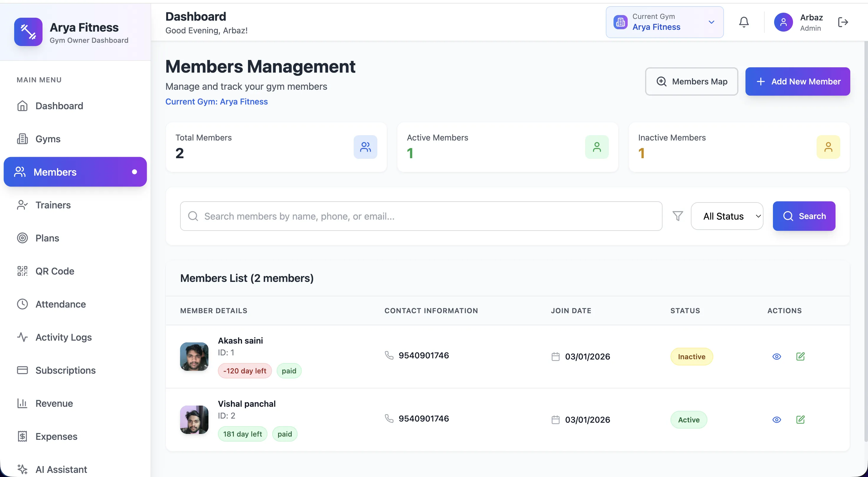Image resolution: width=868 pixels, height=477 pixels.
Task: Navigate to the Dashboard menu item
Action: (x=59, y=105)
